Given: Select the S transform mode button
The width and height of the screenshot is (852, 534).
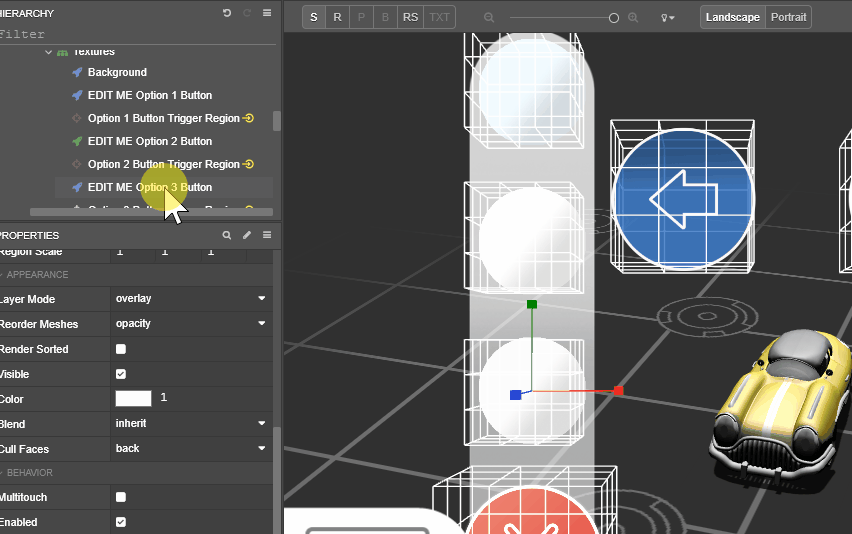Looking at the screenshot, I should click(x=314, y=17).
